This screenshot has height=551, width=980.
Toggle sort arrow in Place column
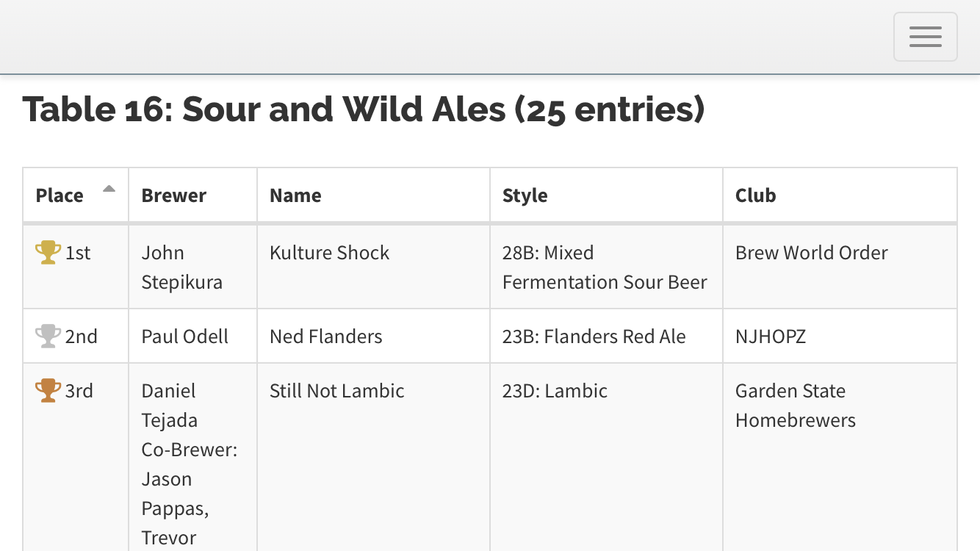[109, 189]
